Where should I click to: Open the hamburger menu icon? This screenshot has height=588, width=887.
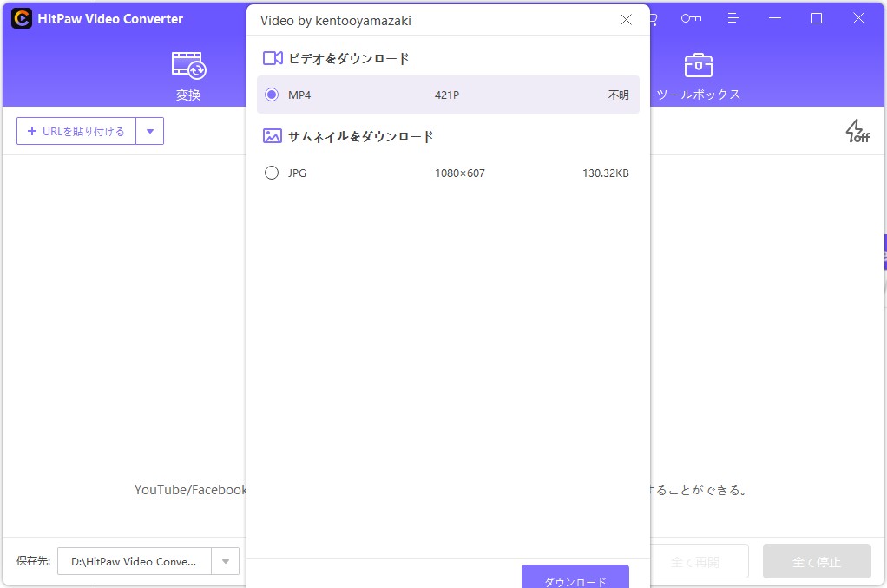tap(733, 19)
